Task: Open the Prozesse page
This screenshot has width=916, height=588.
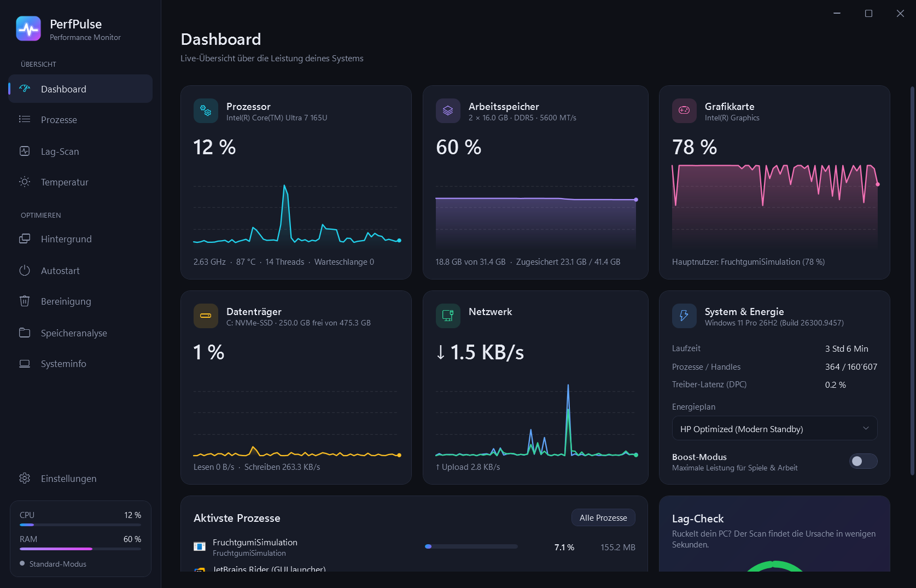Action: [x=80, y=119]
